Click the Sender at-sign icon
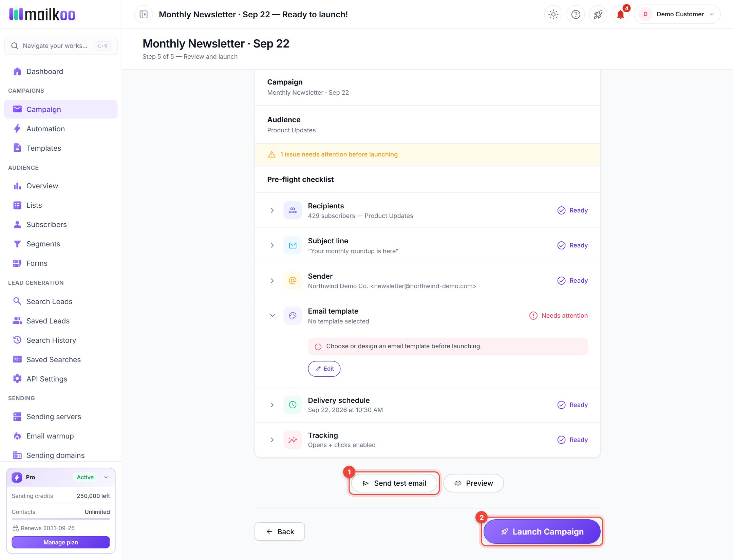The image size is (733, 560). pyautogui.click(x=293, y=281)
